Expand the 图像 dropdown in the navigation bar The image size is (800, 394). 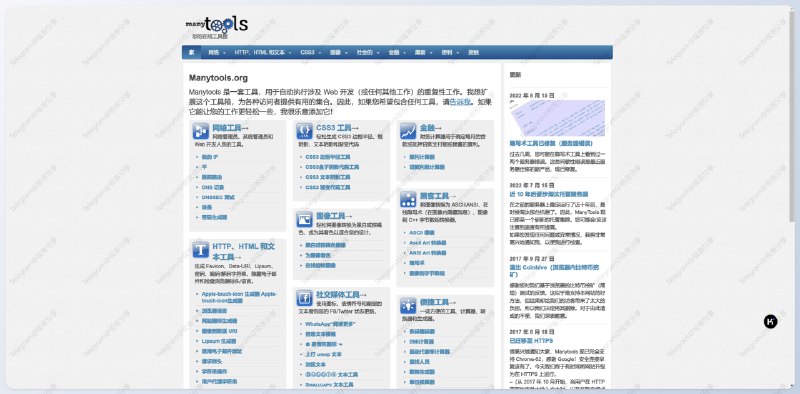click(x=338, y=53)
